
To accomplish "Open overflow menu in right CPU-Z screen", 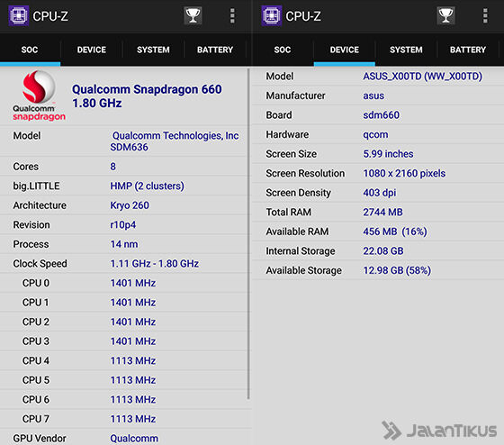I will click(x=485, y=16).
